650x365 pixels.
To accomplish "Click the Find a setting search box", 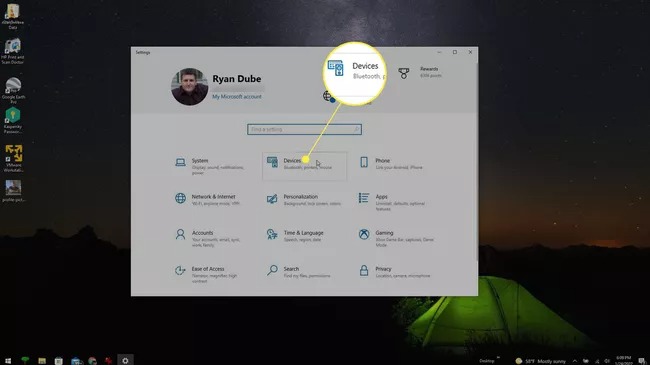I will tap(304, 129).
